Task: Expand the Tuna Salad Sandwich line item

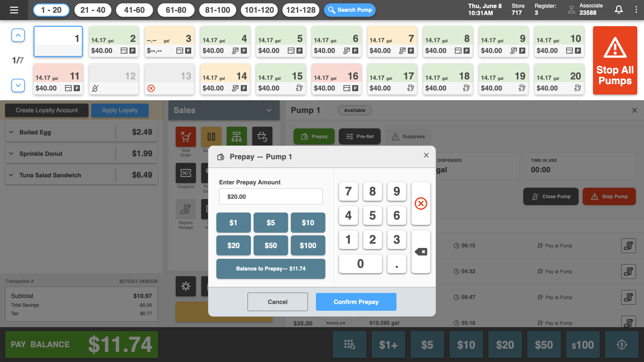Action: pos(11,175)
